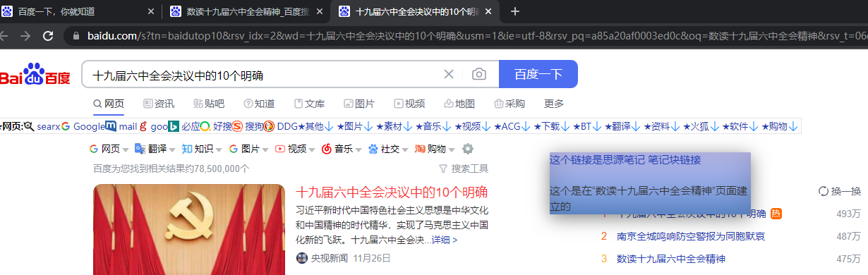This screenshot has width=868, height=275.
Task: Switch to the 图片 results tab
Action: click(x=359, y=104)
